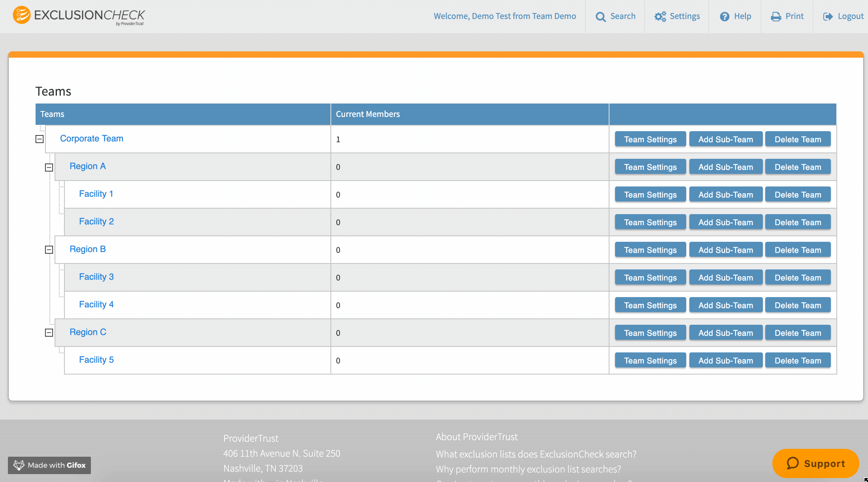868x482 pixels.
Task: Collapse the Region A tree node
Action: [49, 168]
